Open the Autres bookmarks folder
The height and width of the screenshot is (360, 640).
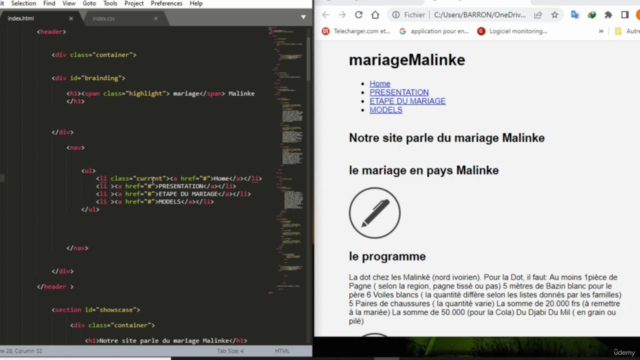coord(627,31)
